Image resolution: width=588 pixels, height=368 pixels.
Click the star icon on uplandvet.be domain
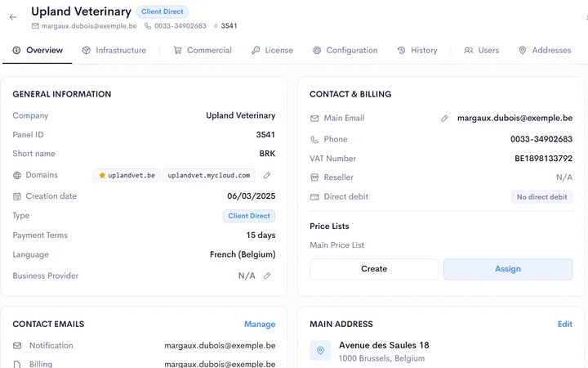pos(102,175)
